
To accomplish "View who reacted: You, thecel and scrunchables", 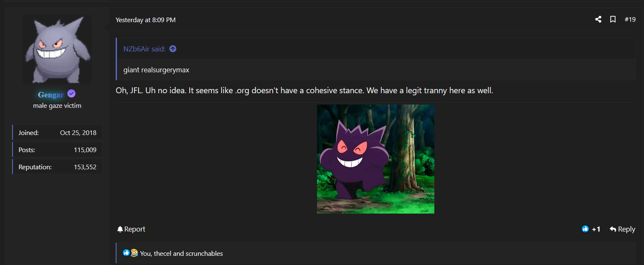I will pos(181,253).
